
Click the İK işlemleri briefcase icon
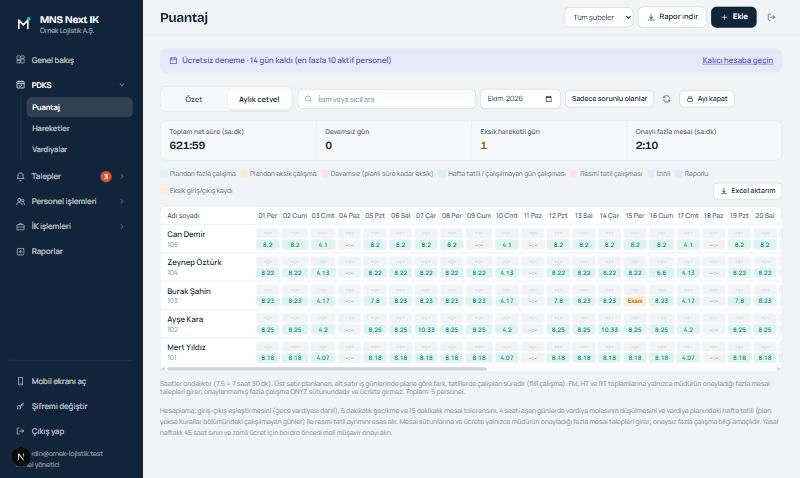pos(20,227)
